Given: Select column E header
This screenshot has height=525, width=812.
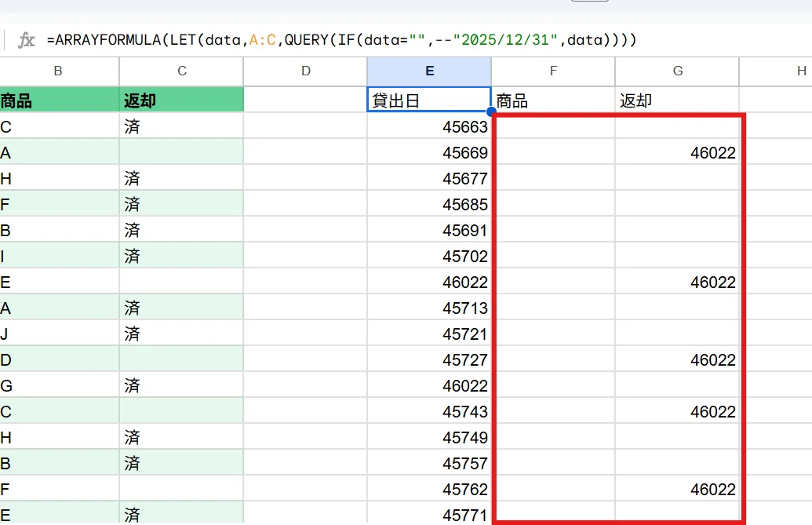Looking at the screenshot, I should (429, 71).
